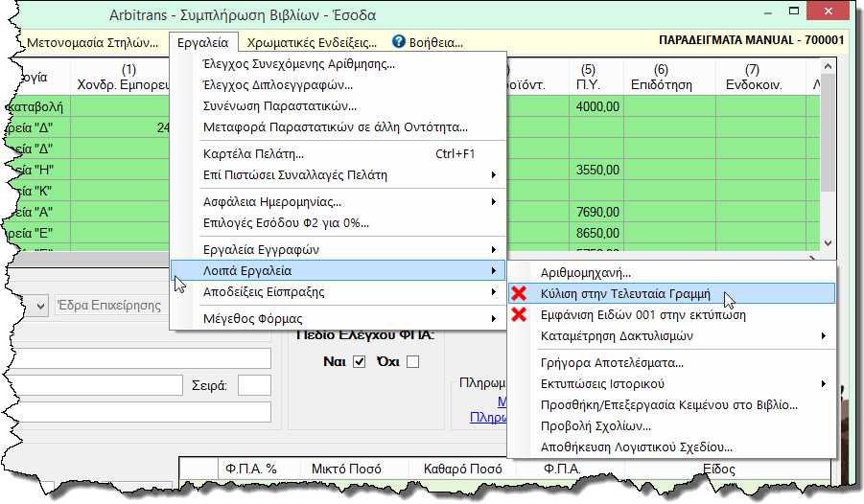Expand Μέγεθος Φόρμας submenu arrow
The height and width of the screenshot is (504, 864).
click(x=494, y=318)
